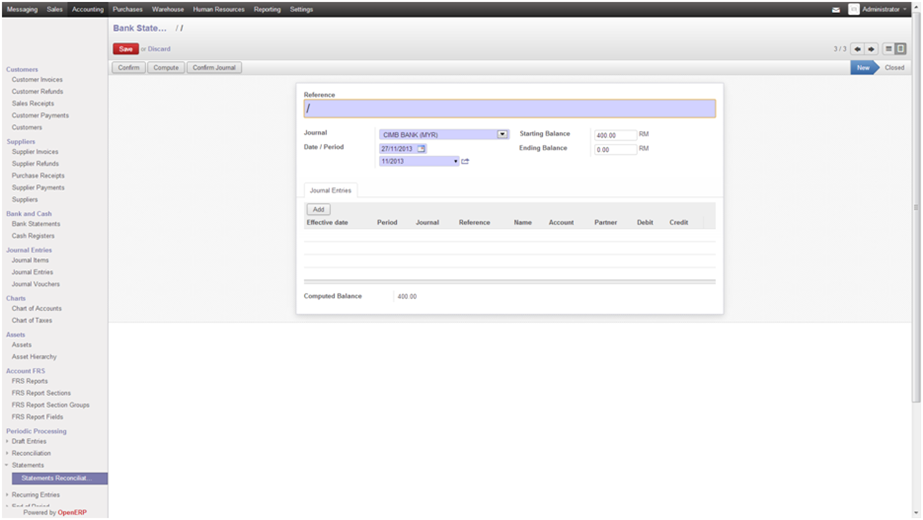This screenshot has height=520, width=923.
Task: Expand Reconciliation in sidebar
Action: pos(31,453)
